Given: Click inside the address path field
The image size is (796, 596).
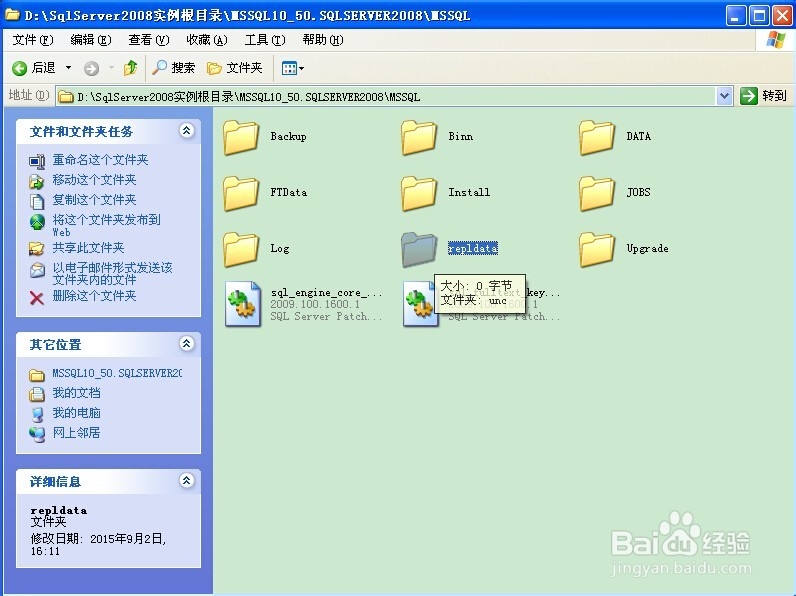Looking at the screenshot, I should coord(386,96).
